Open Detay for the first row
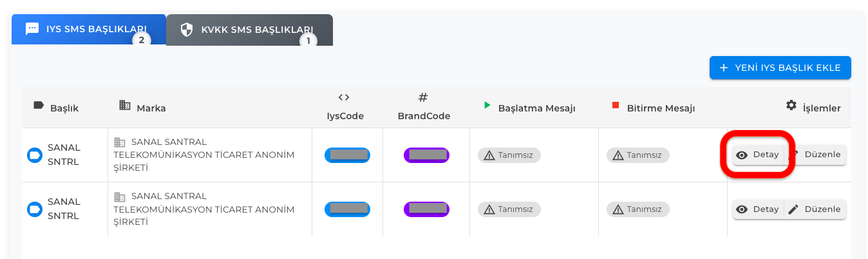This screenshot has width=868, height=259. coord(758,155)
